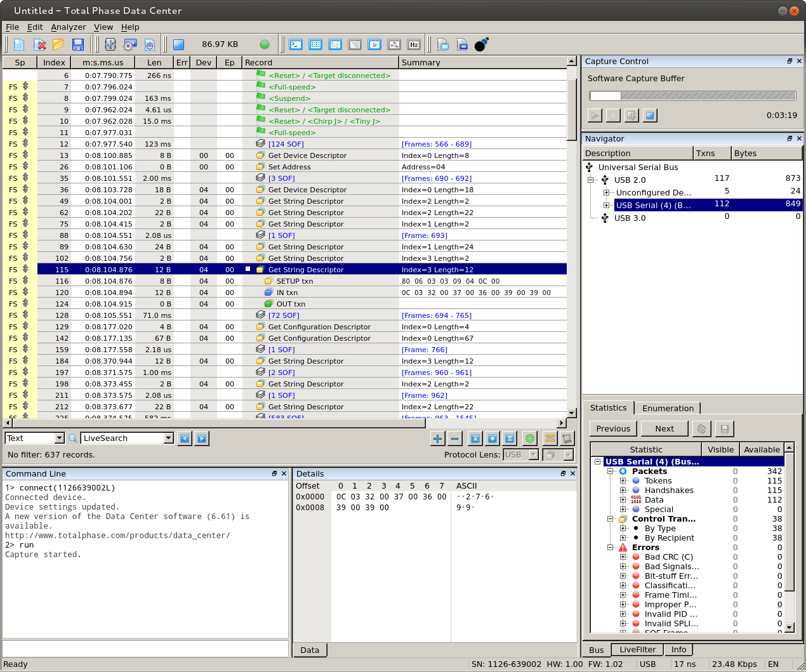Collapse the Errors statistics group
The width and height of the screenshot is (806, 672).
(610, 548)
